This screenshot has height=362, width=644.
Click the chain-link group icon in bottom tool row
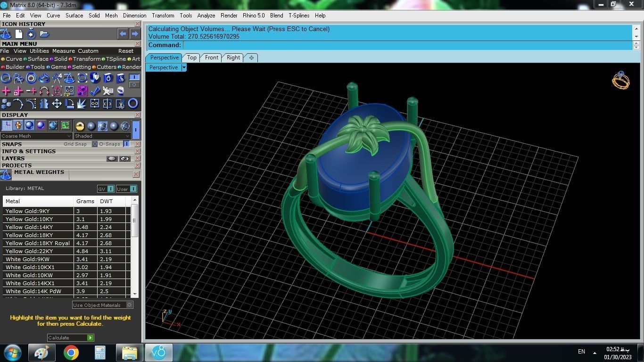click(x=95, y=104)
